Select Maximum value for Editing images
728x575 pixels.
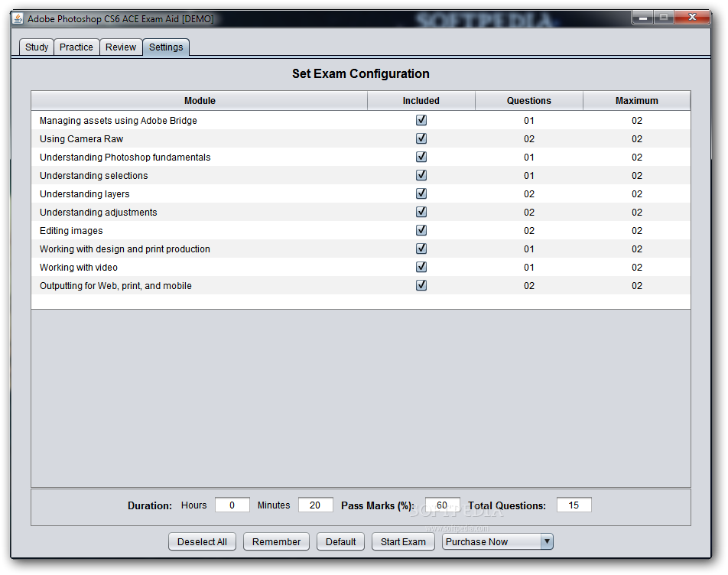click(x=636, y=231)
